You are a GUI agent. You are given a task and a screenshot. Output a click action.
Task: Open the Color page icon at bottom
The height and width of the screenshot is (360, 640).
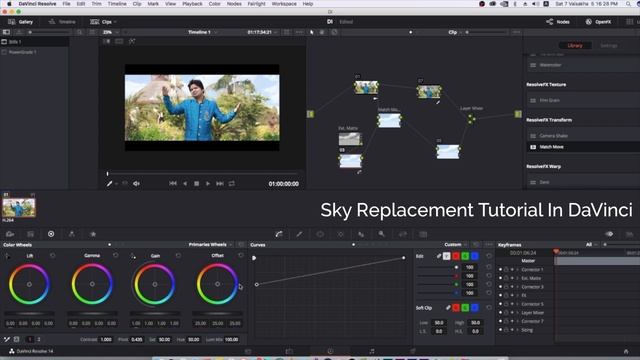coord(330,351)
